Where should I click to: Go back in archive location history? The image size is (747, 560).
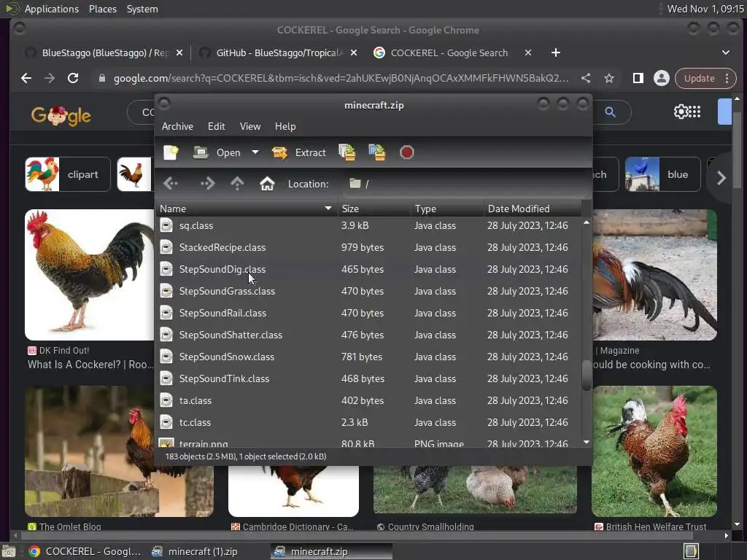(171, 183)
